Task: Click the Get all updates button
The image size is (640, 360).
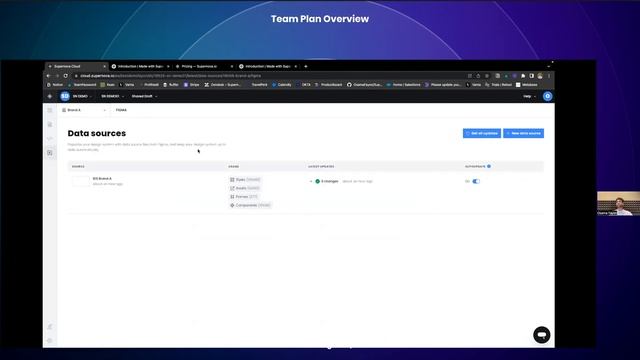Action: 482,133
